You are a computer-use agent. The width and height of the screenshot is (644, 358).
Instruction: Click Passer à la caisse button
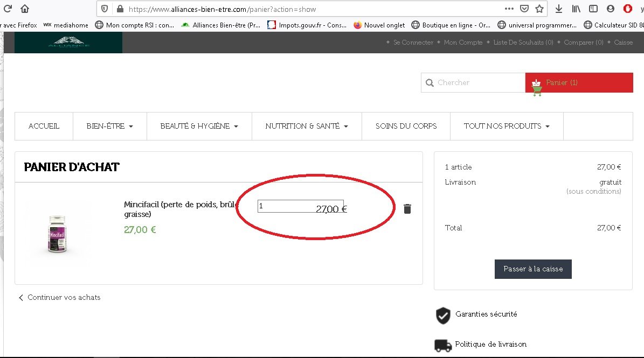click(533, 269)
